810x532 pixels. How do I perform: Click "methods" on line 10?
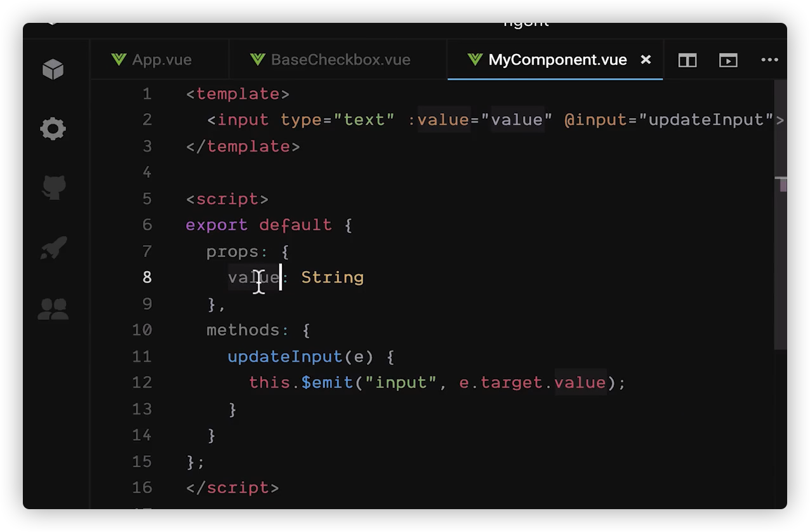(x=243, y=330)
